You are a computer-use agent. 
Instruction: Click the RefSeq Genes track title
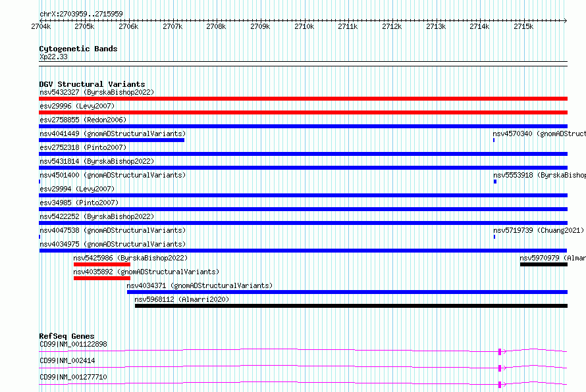(67, 336)
